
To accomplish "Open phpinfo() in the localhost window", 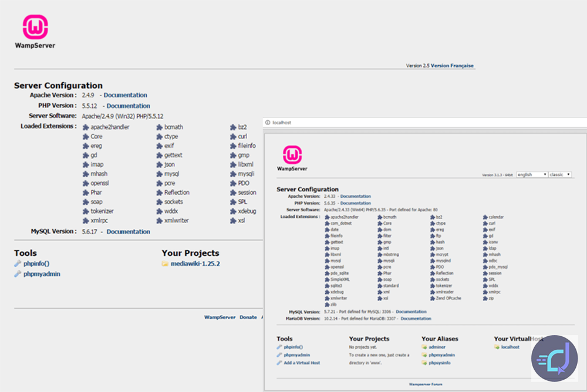I will [293, 347].
